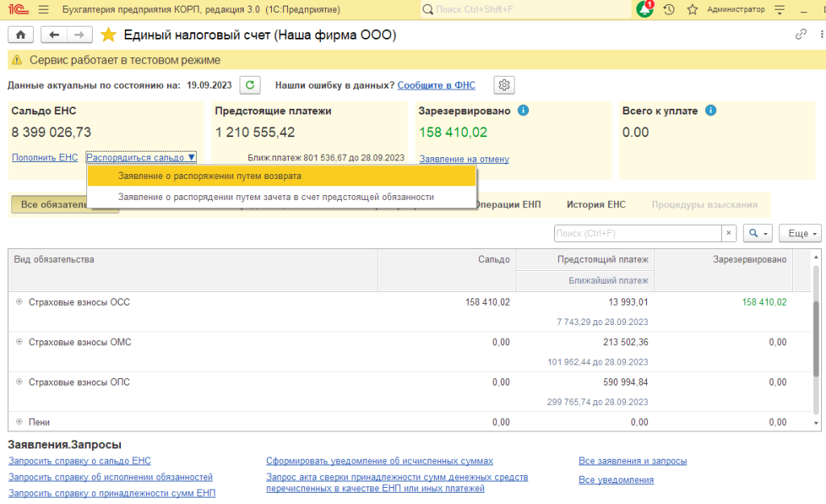This screenshot has width=826, height=504.
Task: Expand the Страховые взносы ОСС row
Action: click(x=19, y=302)
